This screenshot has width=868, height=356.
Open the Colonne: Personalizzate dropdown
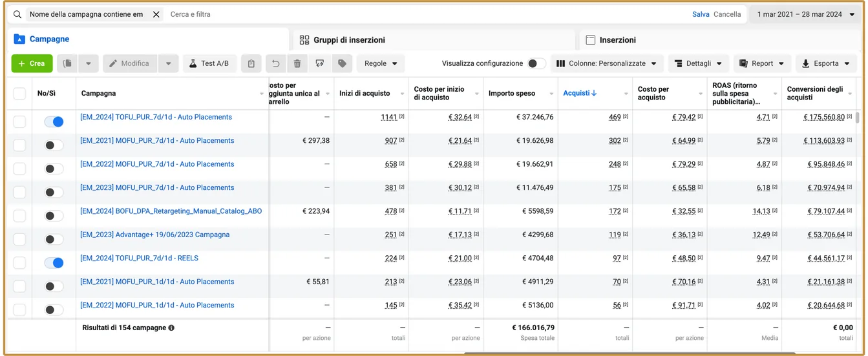pos(606,63)
